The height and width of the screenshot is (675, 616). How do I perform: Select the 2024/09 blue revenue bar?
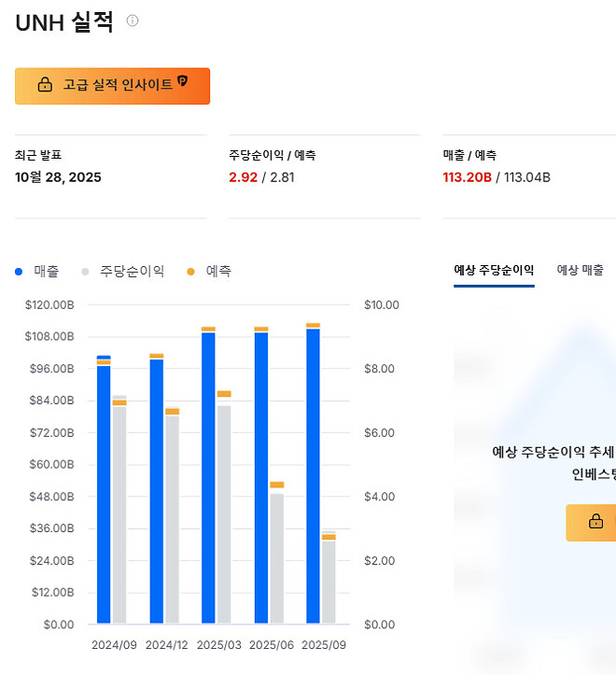(104, 489)
